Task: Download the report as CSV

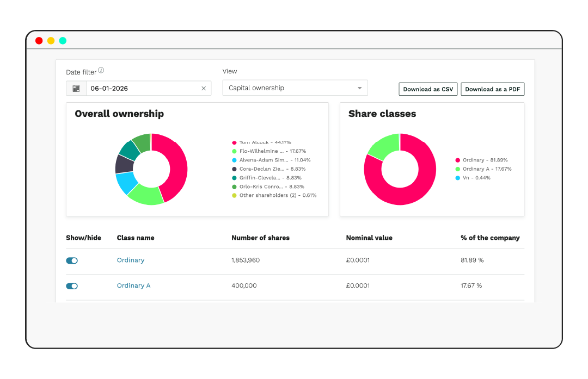Action: pyautogui.click(x=428, y=89)
